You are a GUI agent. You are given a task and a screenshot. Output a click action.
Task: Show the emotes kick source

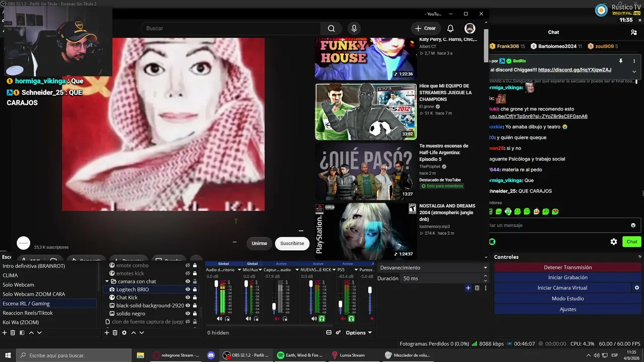[x=188, y=274]
